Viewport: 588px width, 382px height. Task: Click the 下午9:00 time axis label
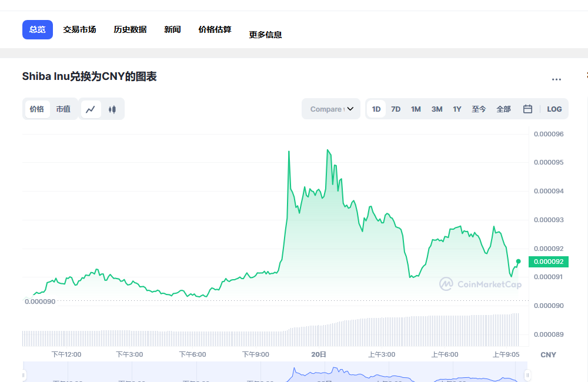tap(256, 354)
